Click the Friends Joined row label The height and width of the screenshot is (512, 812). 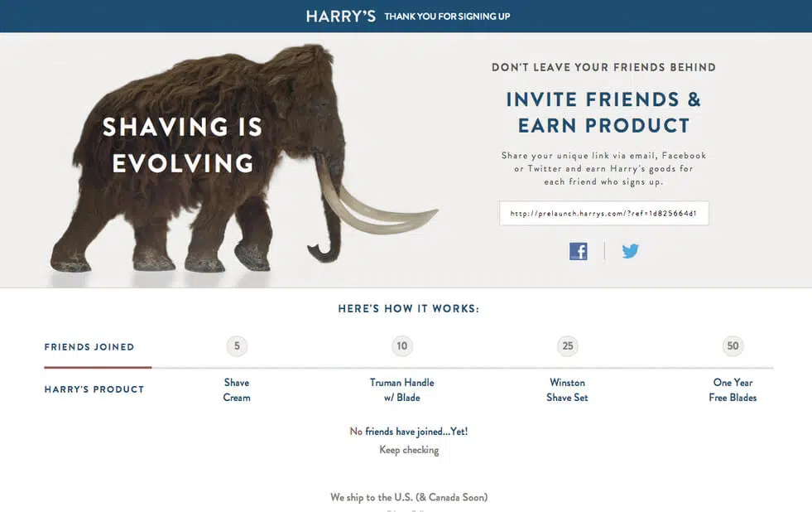click(89, 347)
